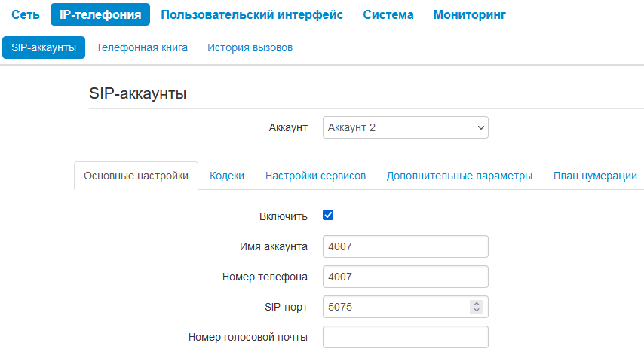Click the Номер голосовой почты field
644x355 pixels.
click(x=406, y=338)
